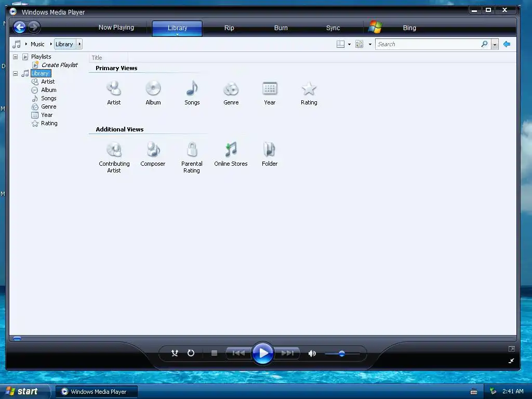Switch to the Sync tab
This screenshot has height=399, width=532.
333,28
